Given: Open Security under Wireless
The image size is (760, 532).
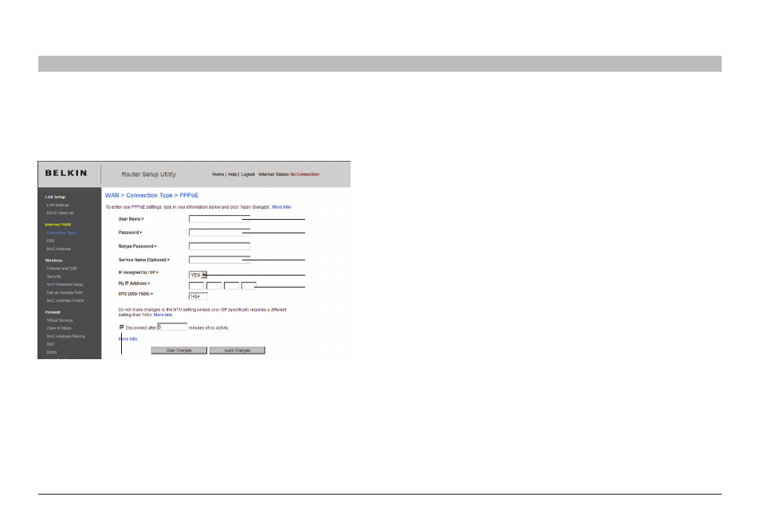Looking at the screenshot, I should (54, 276).
